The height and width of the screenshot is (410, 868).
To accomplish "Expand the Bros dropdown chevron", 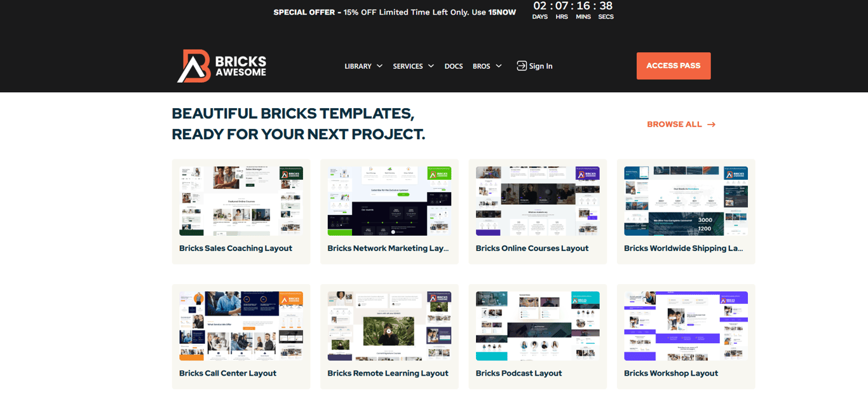I will coord(499,66).
